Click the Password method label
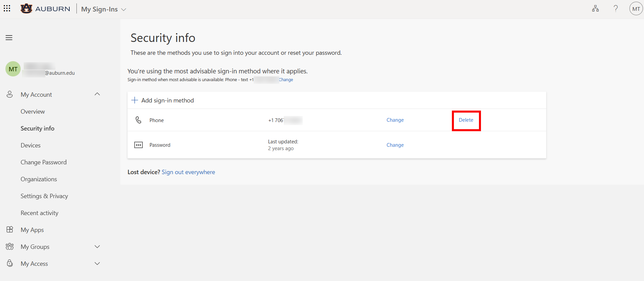Viewport: 644px width, 281px height. coord(160,145)
